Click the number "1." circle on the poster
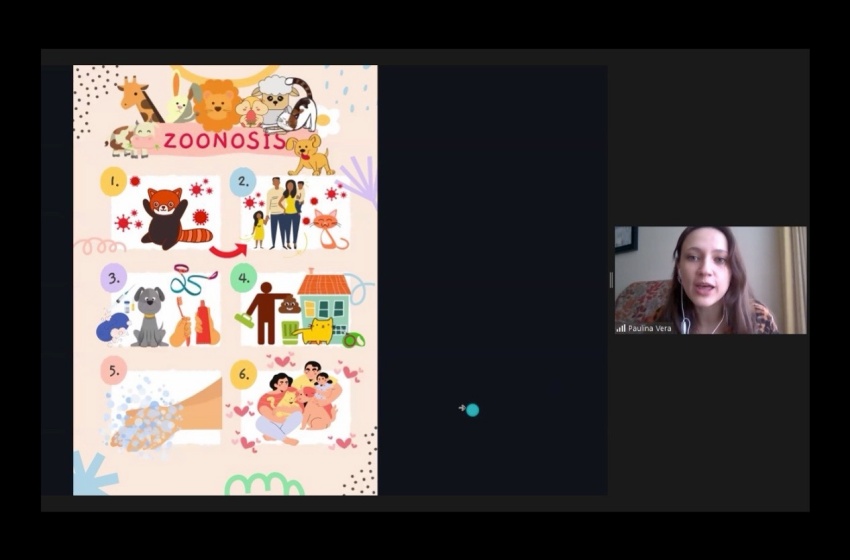Image resolution: width=850 pixels, height=560 pixels. tap(113, 182)
